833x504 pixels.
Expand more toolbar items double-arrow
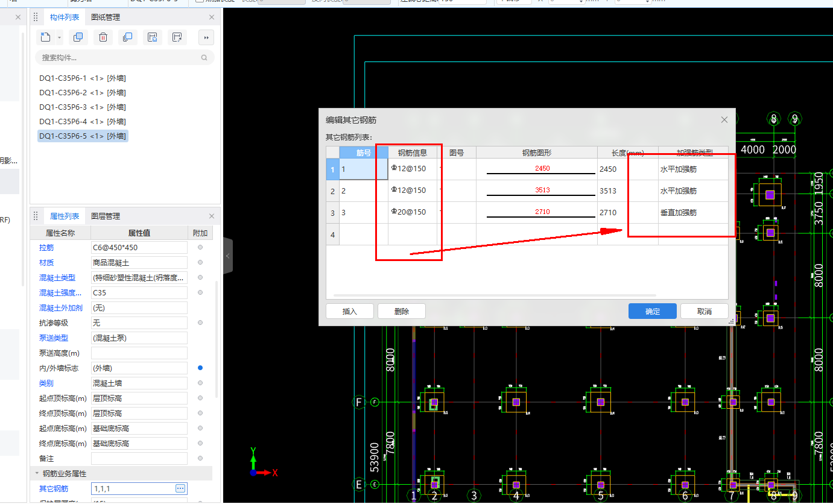pyautogui.click(x=206, y=37)
